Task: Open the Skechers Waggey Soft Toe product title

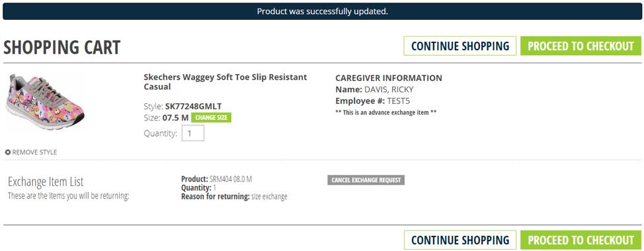Action: [225, 82]
